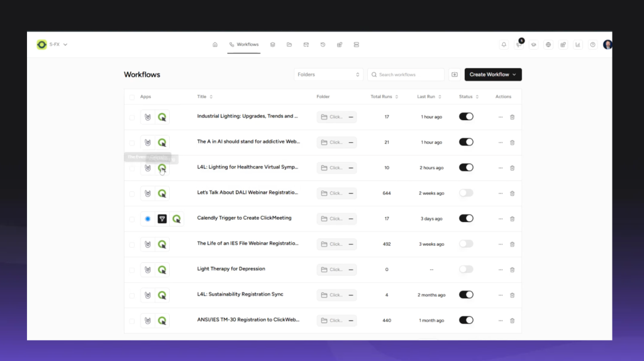Disable the Industrial Lighting workflow status toggle

pyautogui.click(x=466, y=117)
